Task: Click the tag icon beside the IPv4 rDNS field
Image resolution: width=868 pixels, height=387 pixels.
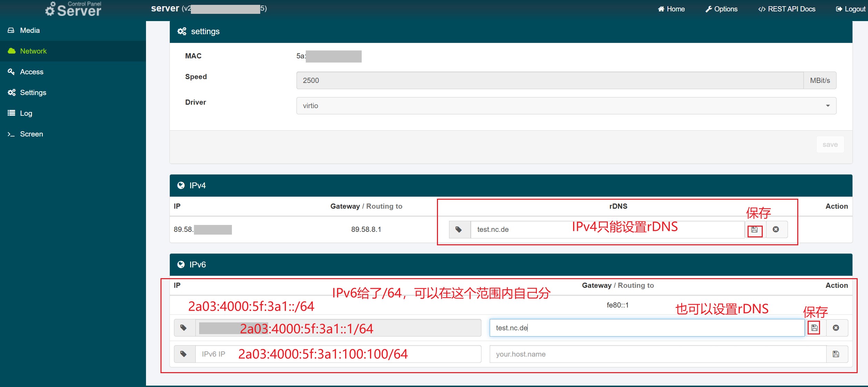Action: click(459, 229)
